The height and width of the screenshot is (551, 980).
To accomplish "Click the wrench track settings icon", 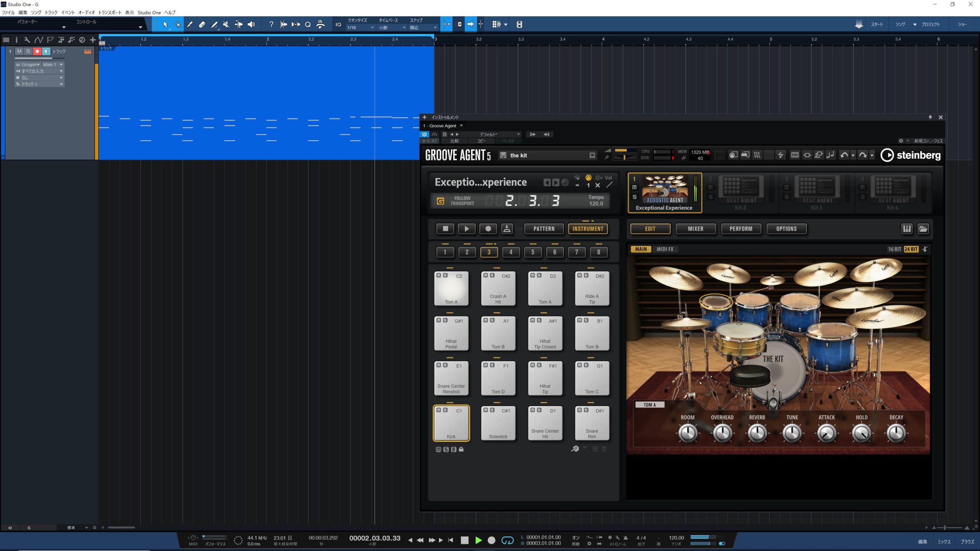I will (27, 40).
